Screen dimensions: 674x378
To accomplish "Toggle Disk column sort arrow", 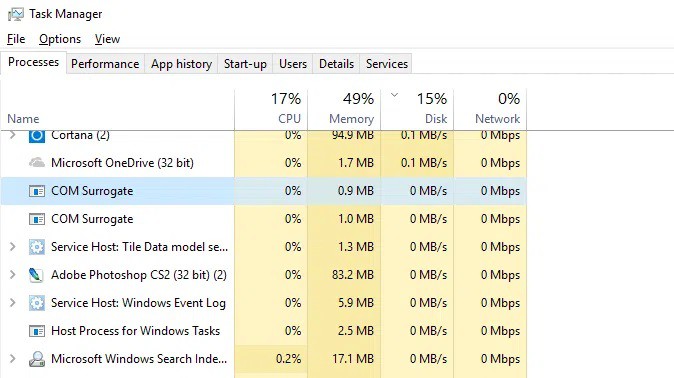I will pyautogui.click(x=394, y=95).
